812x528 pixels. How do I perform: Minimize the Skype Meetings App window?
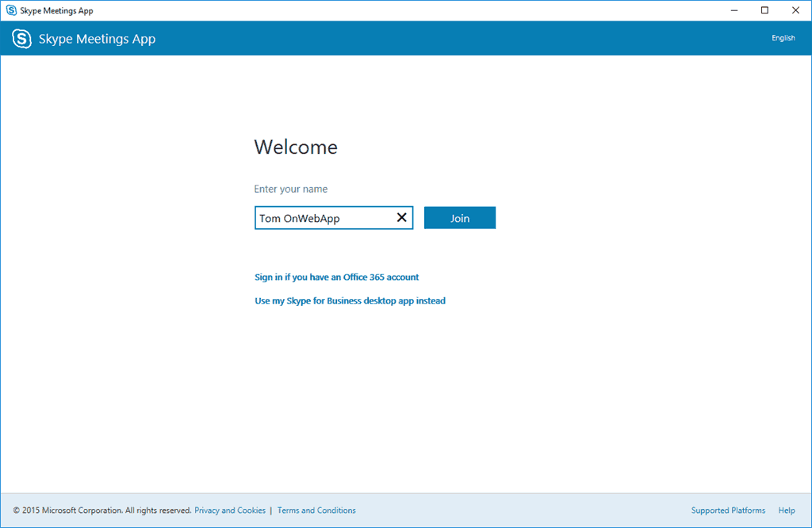click(729, 10)
